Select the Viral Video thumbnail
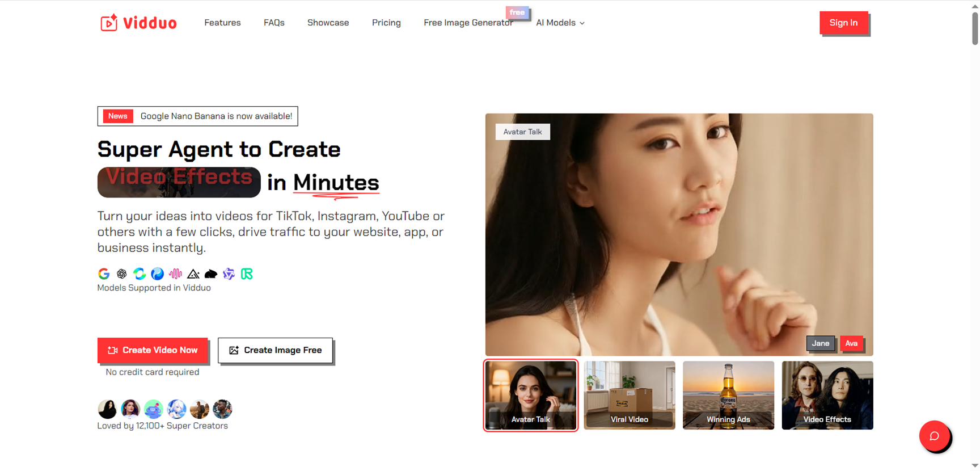 pyautogui.click(x=630, y=396)
